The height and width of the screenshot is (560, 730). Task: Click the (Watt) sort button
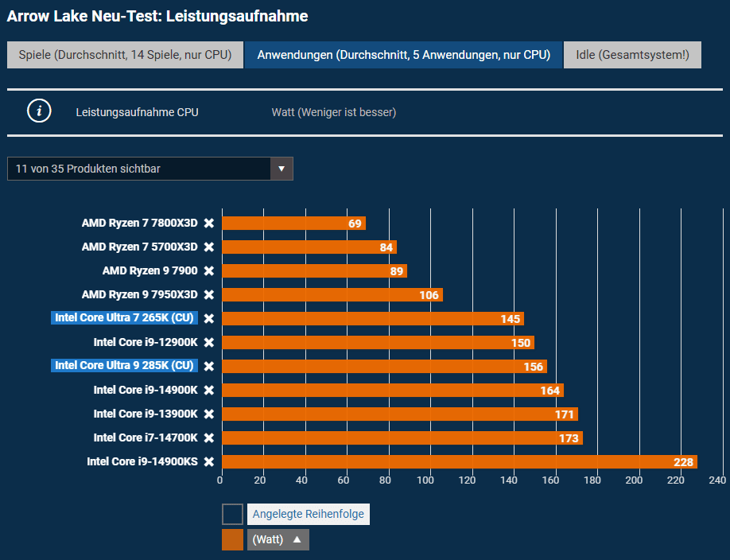tap(278, 539)
